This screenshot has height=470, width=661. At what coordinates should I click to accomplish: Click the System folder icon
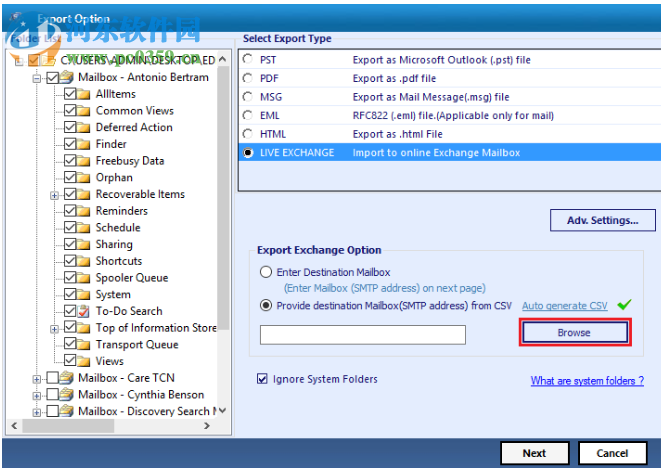point(83,294)
